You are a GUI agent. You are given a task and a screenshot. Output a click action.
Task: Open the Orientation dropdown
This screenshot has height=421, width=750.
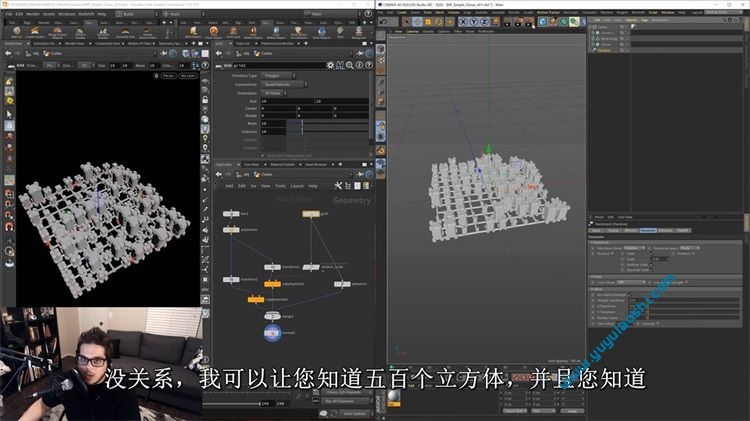[x=273, y=93]
